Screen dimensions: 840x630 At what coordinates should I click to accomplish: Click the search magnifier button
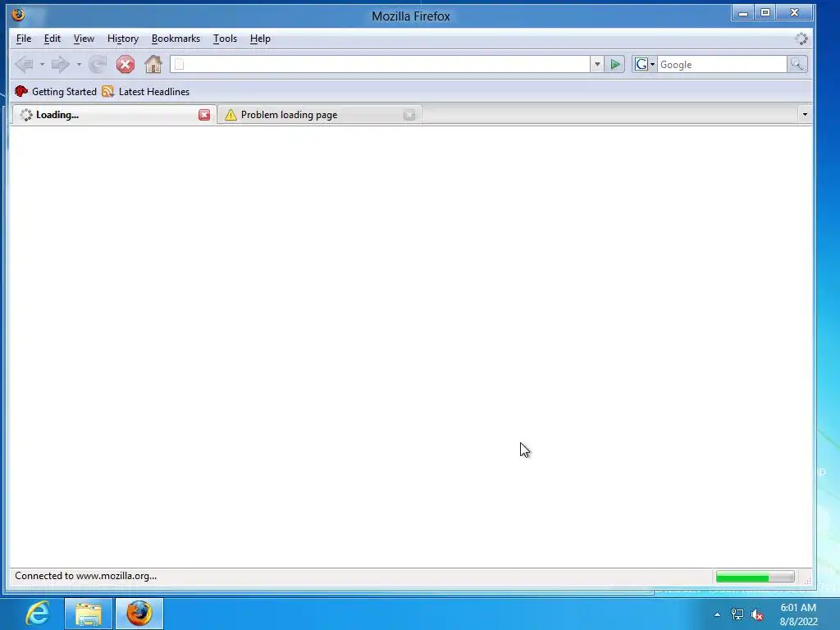(x=797, y=64)
